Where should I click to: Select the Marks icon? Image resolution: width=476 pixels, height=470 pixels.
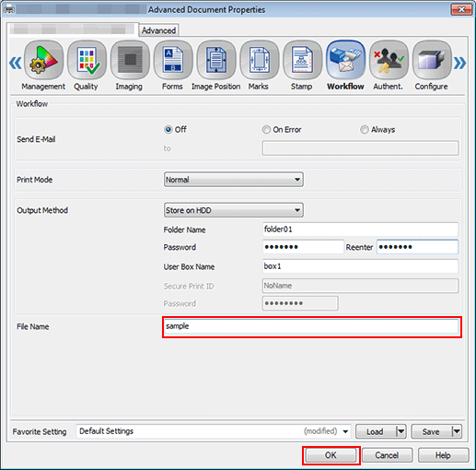(260, 60)
